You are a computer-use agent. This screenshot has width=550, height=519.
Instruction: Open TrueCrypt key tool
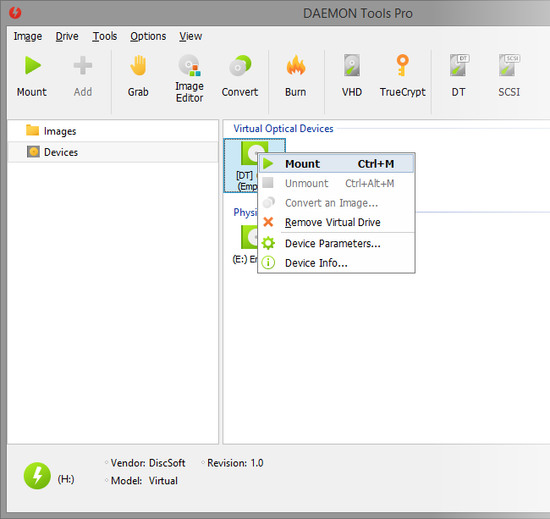pyautogui.click(x=402, y=65)
